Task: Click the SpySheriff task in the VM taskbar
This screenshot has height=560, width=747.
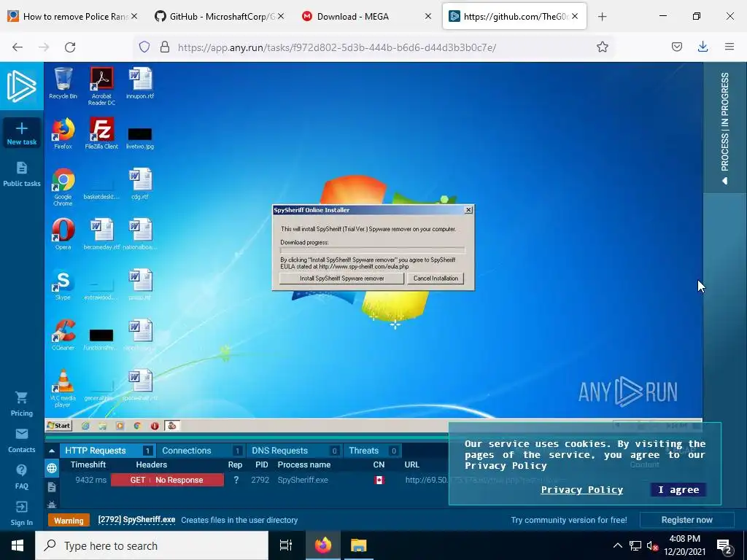Action: pos(172,426)
